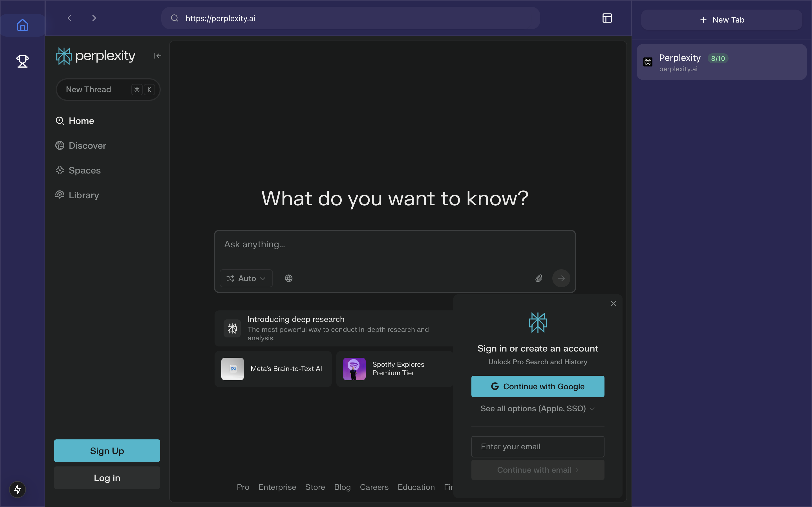Toggle the globe web search icon

[288, 278]
